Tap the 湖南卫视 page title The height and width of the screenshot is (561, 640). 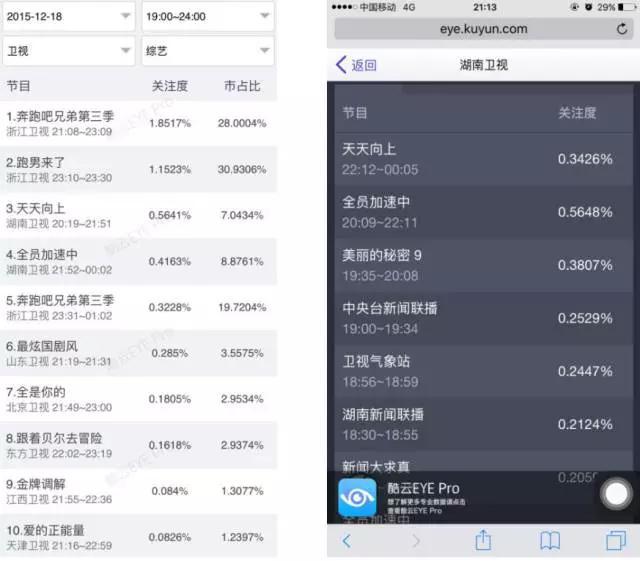click(484, 65)
